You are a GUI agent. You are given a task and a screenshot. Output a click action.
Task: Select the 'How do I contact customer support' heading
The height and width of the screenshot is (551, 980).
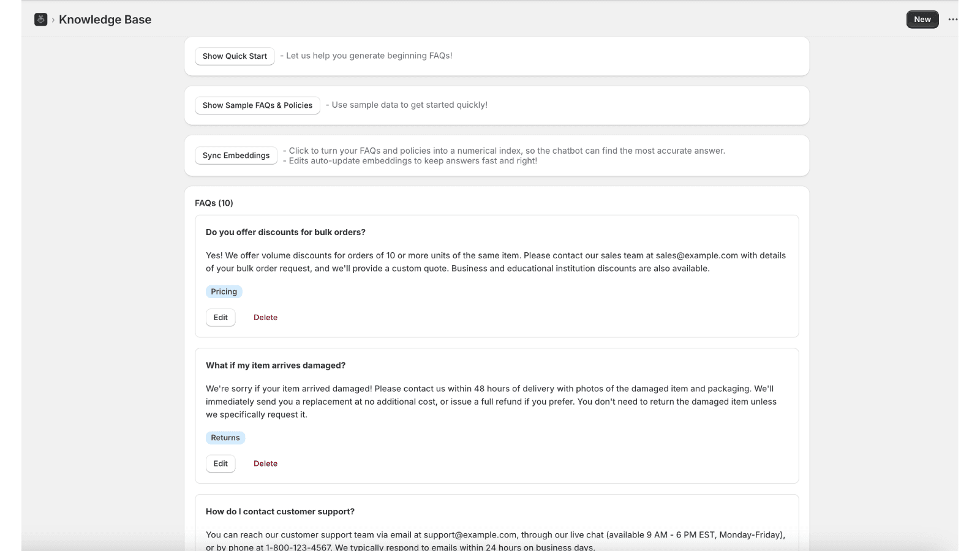tap(280, 511)
